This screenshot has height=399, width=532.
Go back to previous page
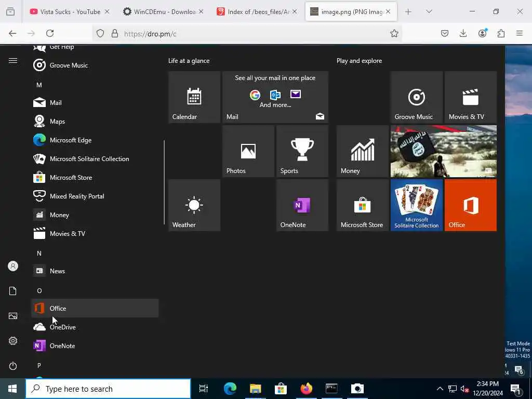point(12,33)
